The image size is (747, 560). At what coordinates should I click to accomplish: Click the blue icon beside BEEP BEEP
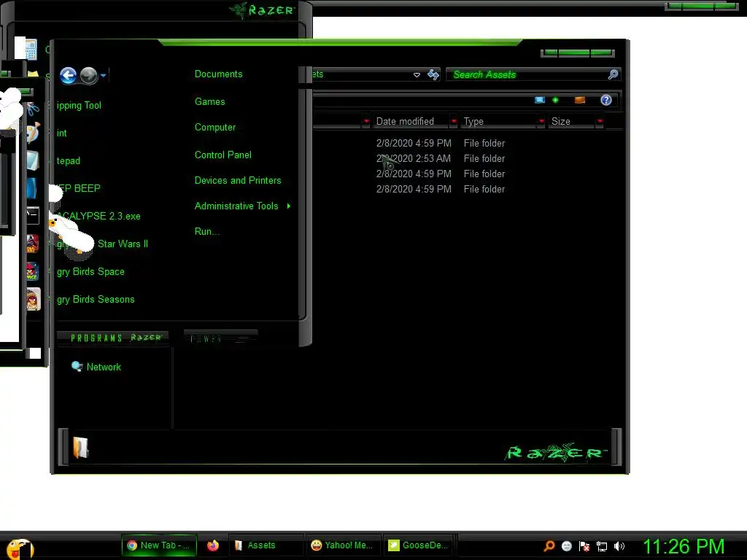click(x=31, y=188)
